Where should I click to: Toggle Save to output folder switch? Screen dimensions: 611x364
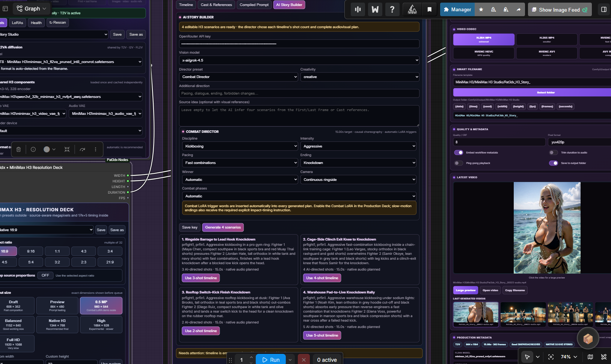[x=554, y=163]
